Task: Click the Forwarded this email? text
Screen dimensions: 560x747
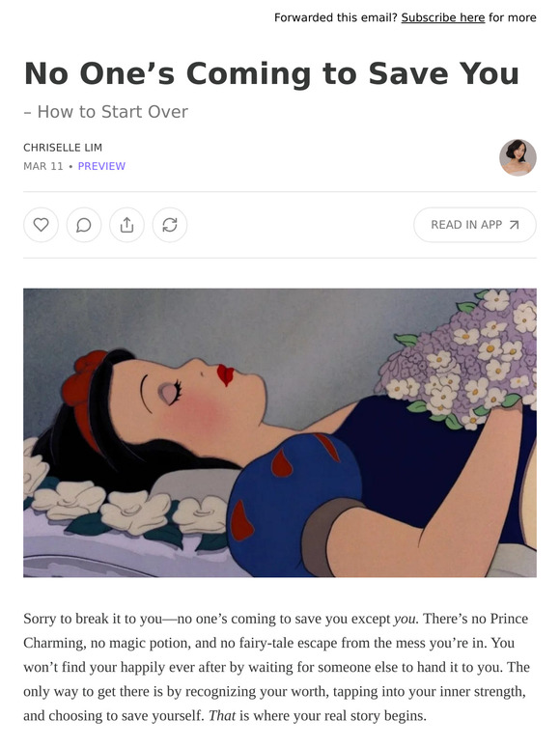Action: (336, 17)
